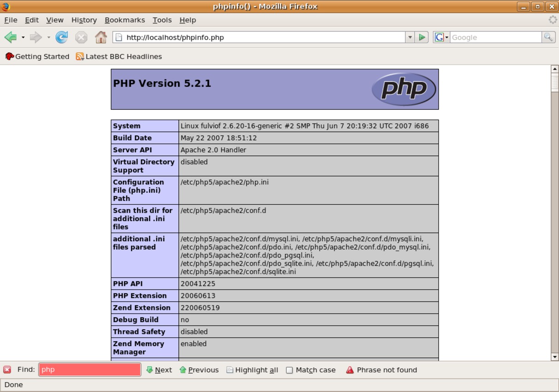The width and height of the screenshot is (559, 392).
Task: Click the /etc/php5/apache2/php.ini path value
Action: click(225, 182)
